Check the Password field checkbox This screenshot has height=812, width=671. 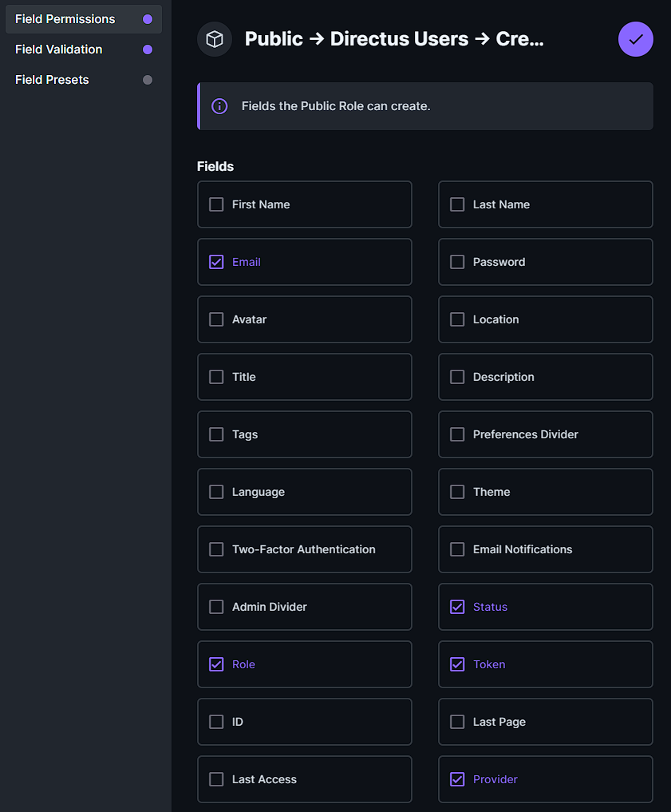click(x=457, y=262)
